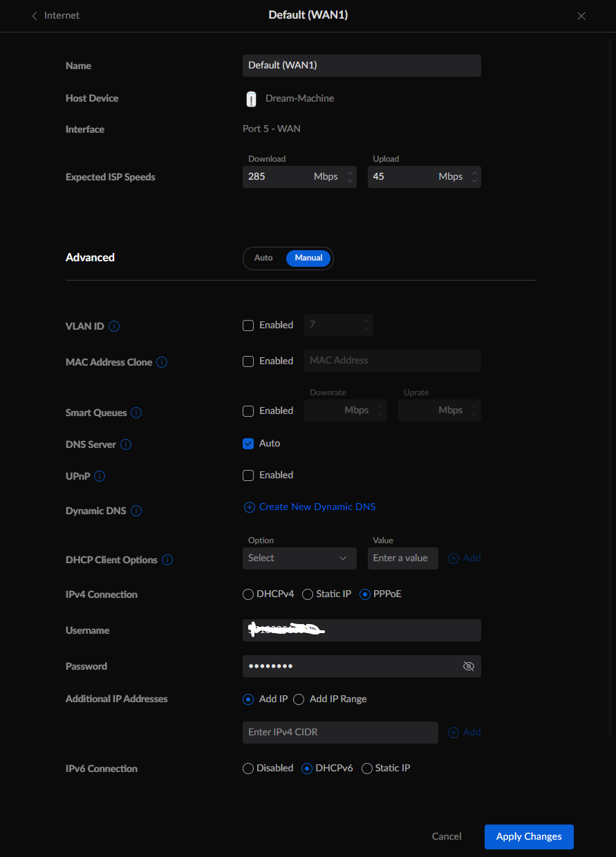Screen dimensions: 616x857
Task: Close the Default (WAN1) panel
Action: click(581, 16)
